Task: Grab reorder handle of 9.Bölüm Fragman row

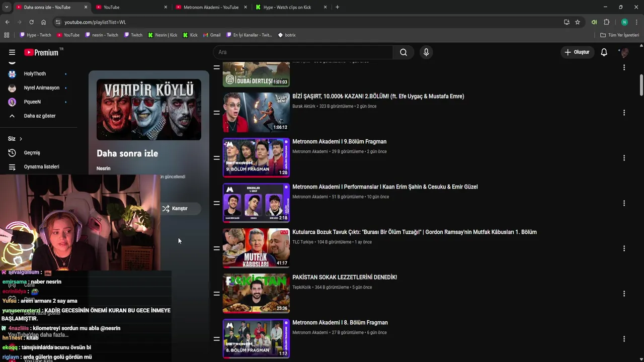Action: click(216, 158)
